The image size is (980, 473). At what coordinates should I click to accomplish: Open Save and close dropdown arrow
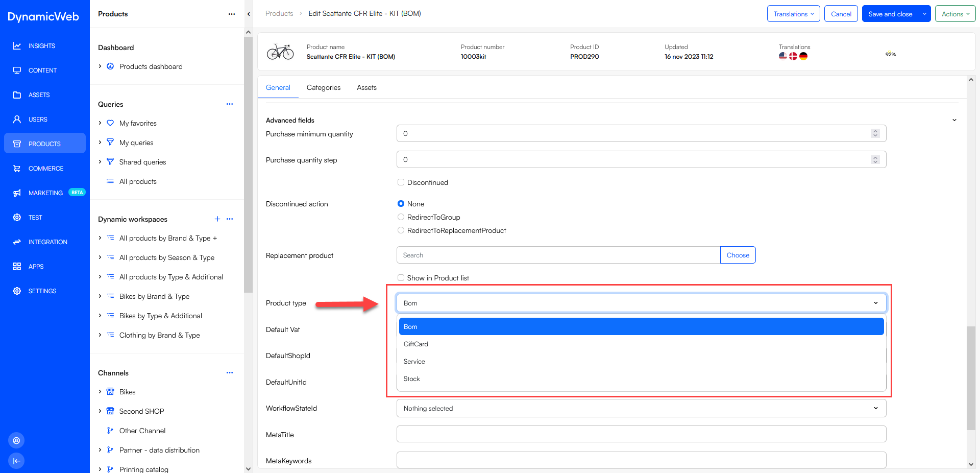click(x=924, y=14)
